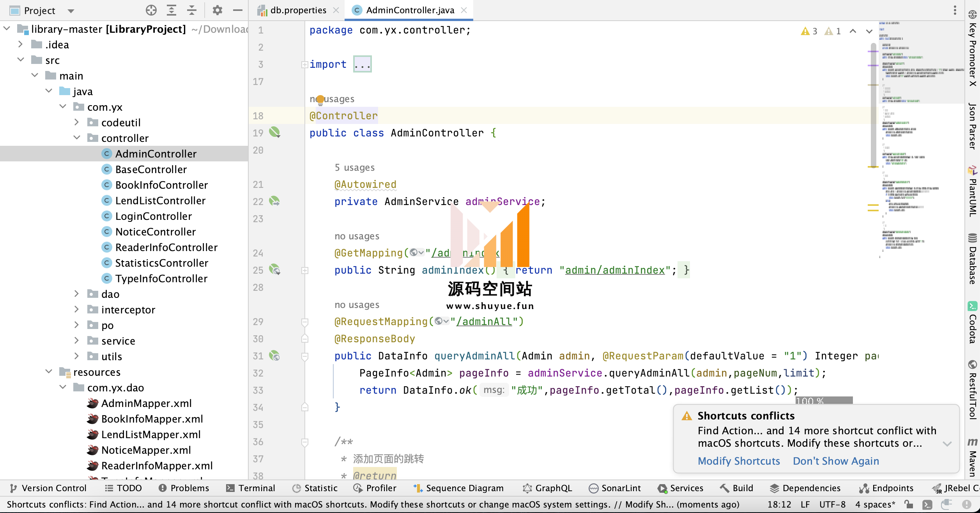Viewport: 980px width, 513px height.
Task: Open the TODO tool window
Action: pyautogui.click(x=123, y=488)
